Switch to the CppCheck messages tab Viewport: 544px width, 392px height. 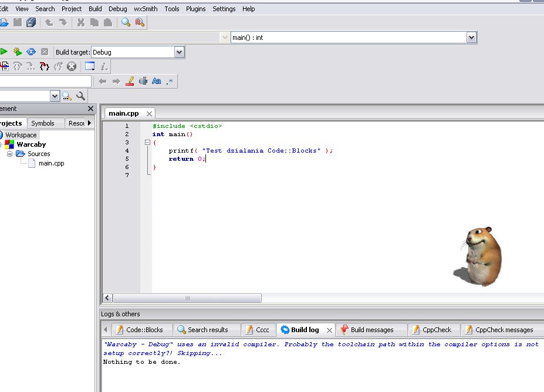pos(503,330)
